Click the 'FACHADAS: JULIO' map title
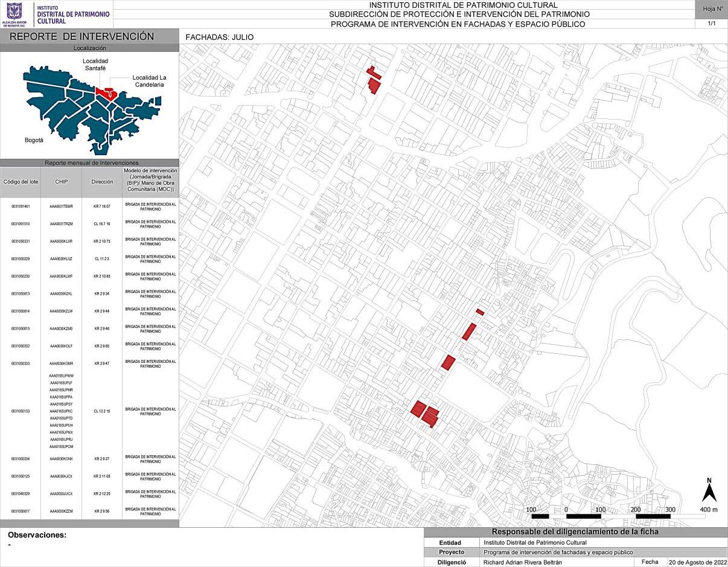Viewport: 728px width, 567px height. pos(220,37)
